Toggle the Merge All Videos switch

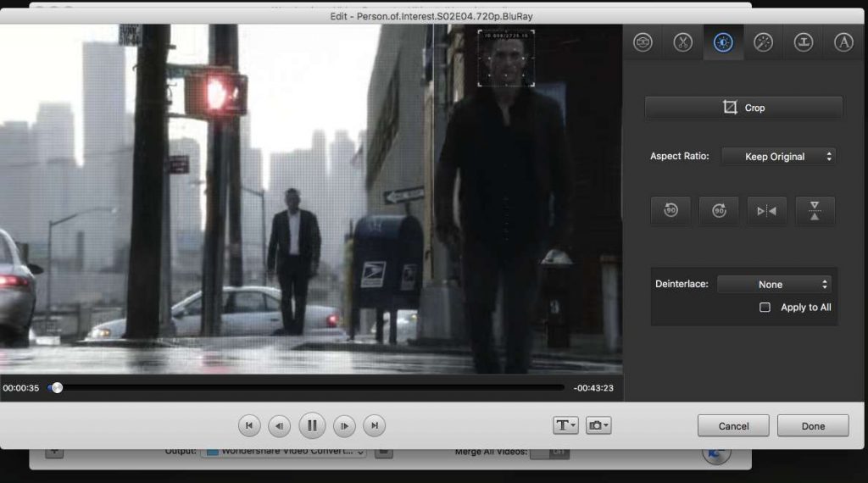point(548,452)
